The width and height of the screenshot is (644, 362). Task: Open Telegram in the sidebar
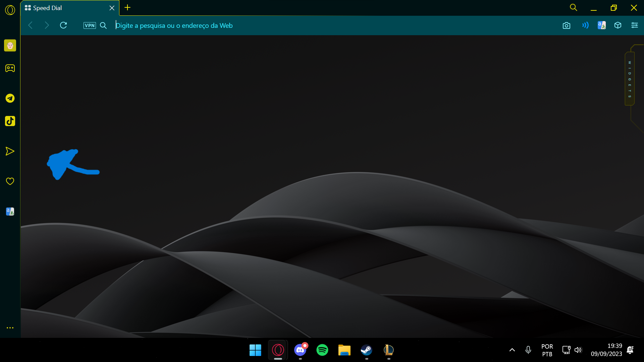tap(10, 98)
